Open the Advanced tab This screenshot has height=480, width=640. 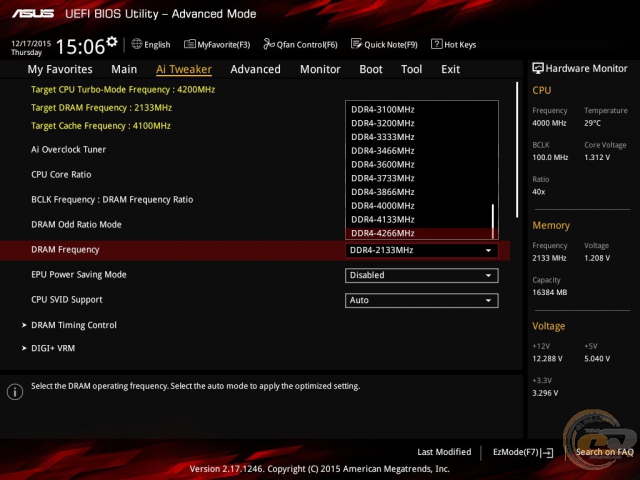256,69
